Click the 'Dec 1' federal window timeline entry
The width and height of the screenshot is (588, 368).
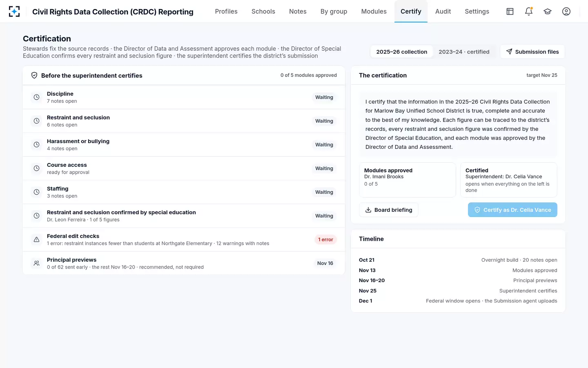[x=458, y=301]
